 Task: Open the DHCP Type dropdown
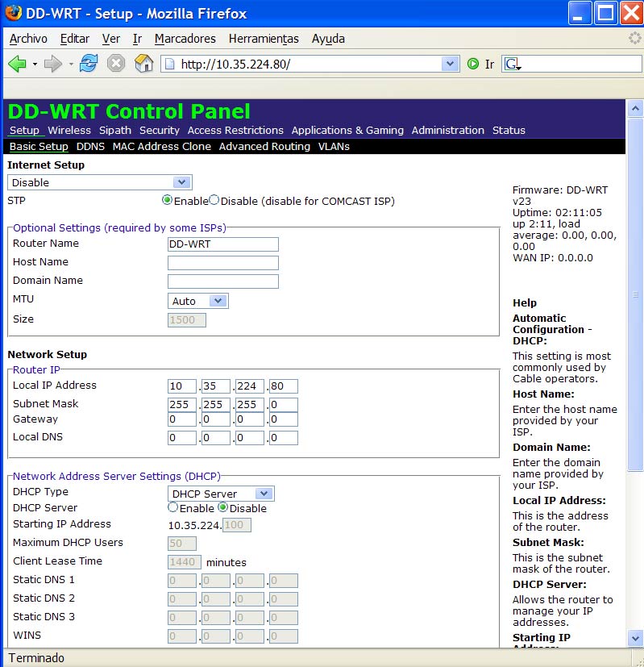tap(264, 494)
